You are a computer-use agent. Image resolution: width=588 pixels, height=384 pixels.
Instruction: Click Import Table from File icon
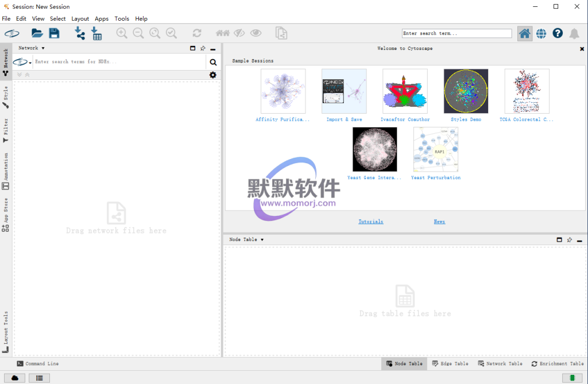tap(96, 33)
